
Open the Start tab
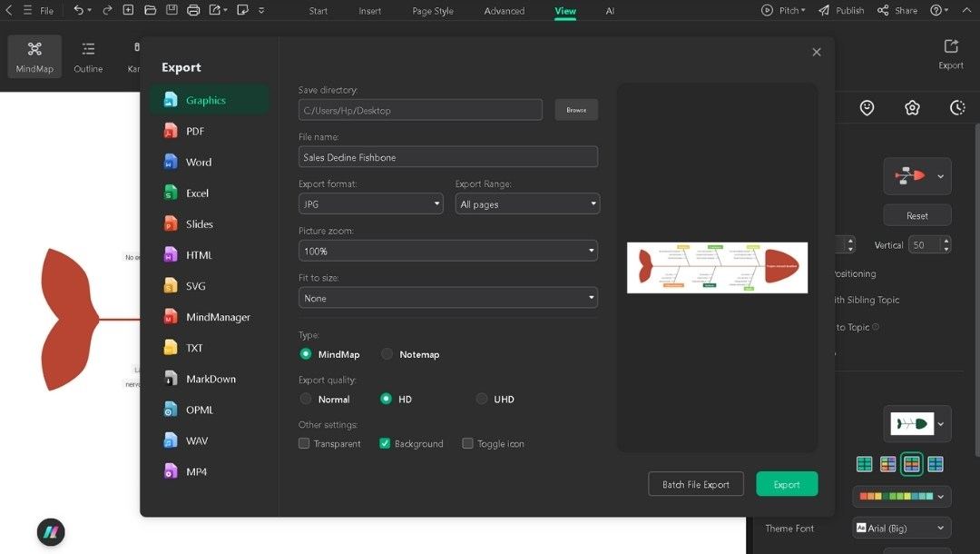coord(318,11)
